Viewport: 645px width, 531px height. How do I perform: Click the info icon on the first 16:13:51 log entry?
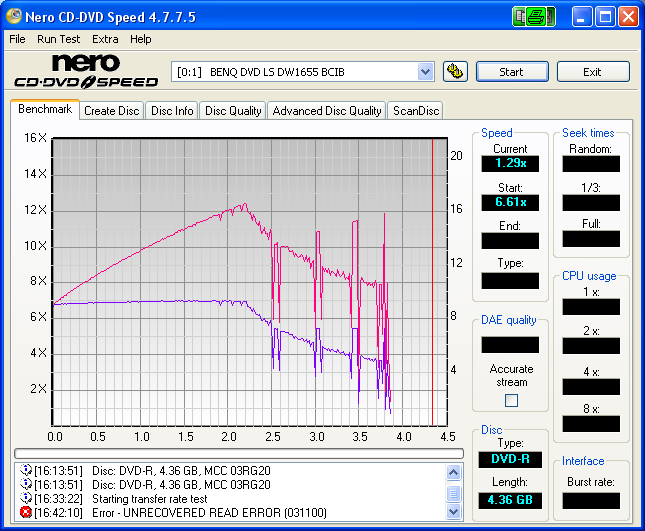coord(26,470)
